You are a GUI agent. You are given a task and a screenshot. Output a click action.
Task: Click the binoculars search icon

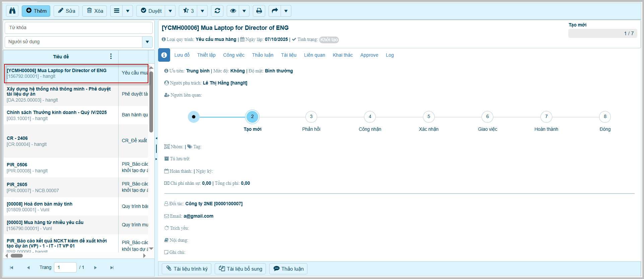click(12, 11)
